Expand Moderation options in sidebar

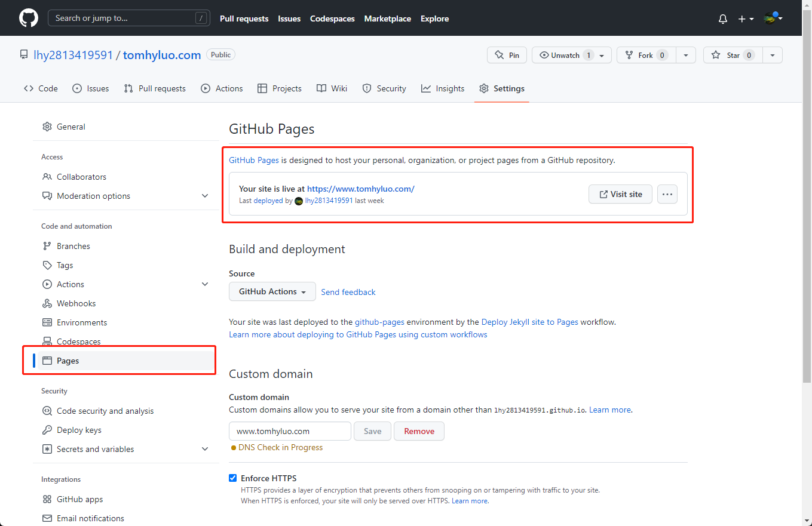click(205, 196)
